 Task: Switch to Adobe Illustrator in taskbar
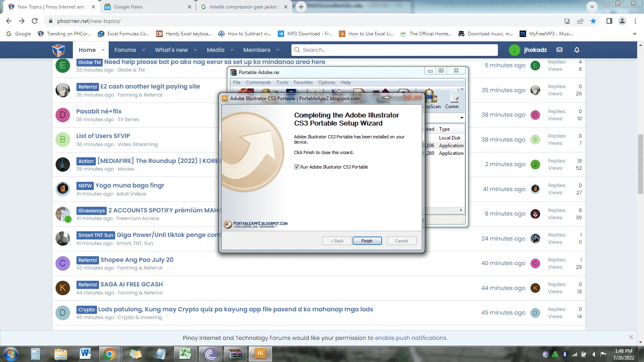coord(260,354)
